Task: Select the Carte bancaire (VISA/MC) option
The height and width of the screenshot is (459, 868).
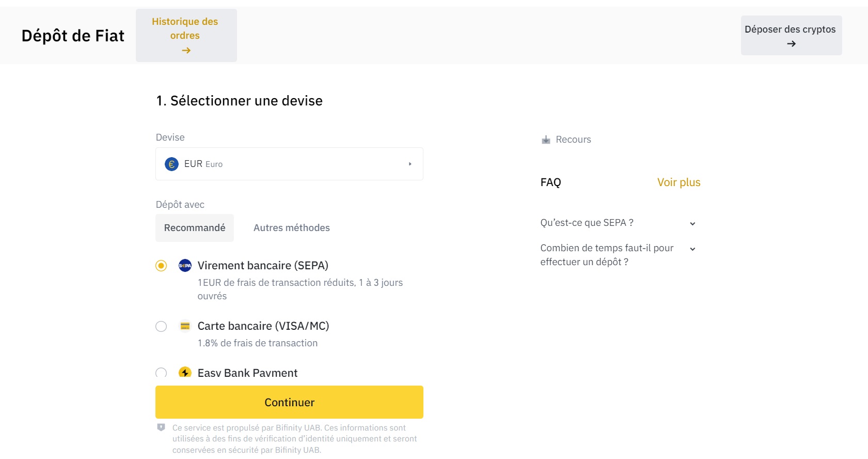Action: click(x=161, y=326)
